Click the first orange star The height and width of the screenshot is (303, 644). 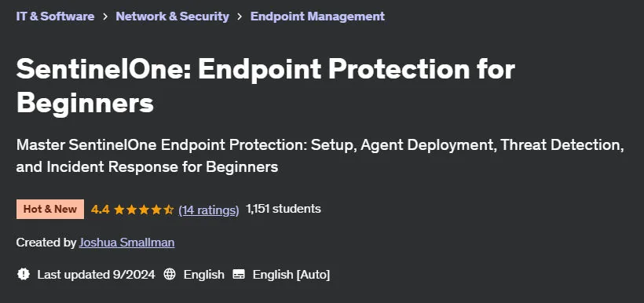[119, 210]
